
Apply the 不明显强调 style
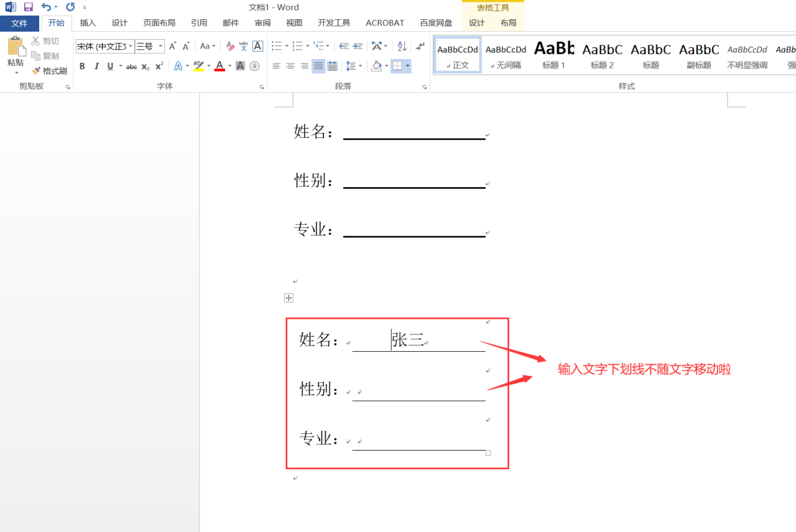[x=747, y=55]
